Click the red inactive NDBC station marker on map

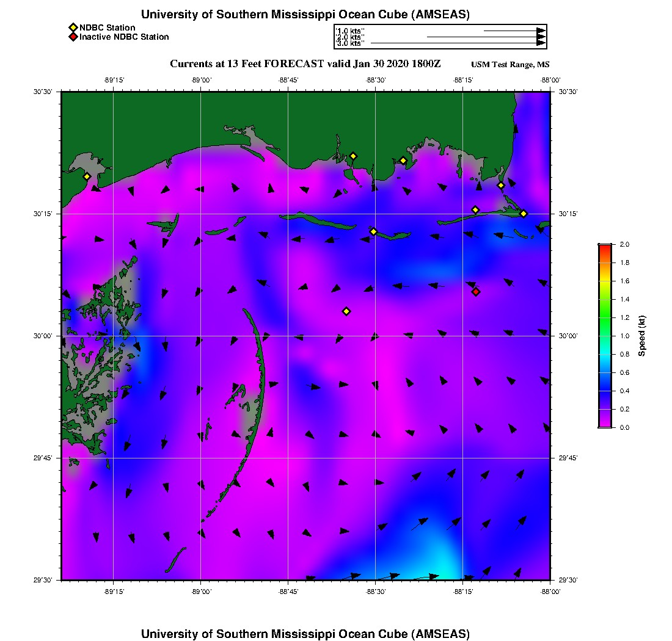[x=476, y=292]
